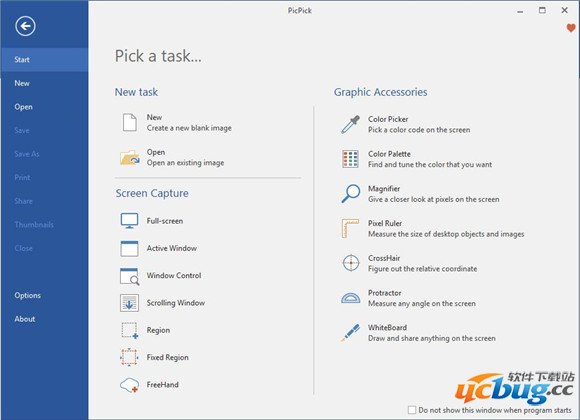Choose the Window Control label

(x=174, y=276)
